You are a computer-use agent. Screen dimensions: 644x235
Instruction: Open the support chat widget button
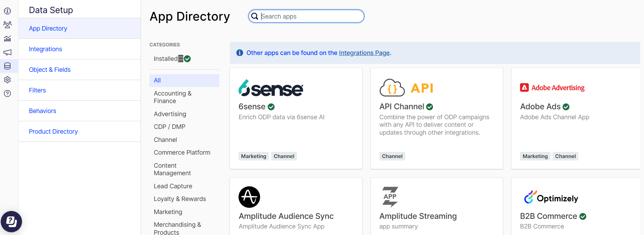click(x=11, y=222)
